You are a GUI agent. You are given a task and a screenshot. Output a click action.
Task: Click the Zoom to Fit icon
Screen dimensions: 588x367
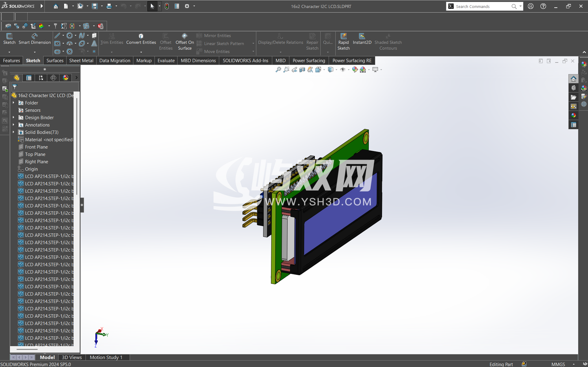click(278, 70)
